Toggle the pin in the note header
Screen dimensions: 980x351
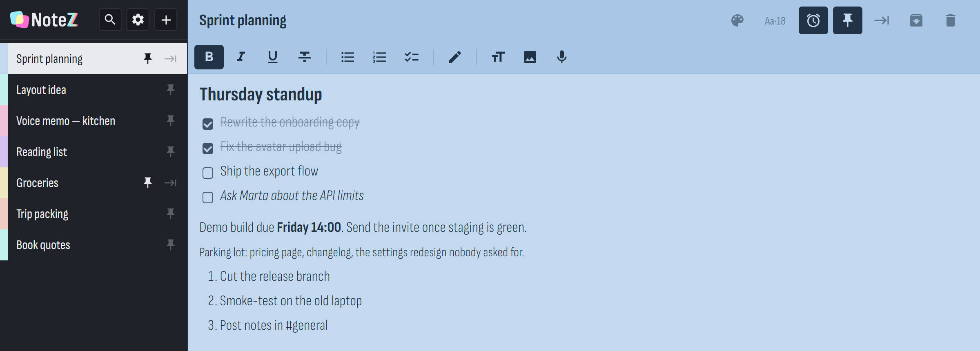[847, 20]
